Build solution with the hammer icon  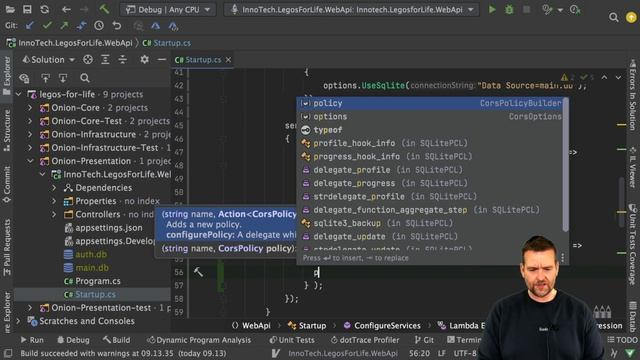click(x=104, y=9)
